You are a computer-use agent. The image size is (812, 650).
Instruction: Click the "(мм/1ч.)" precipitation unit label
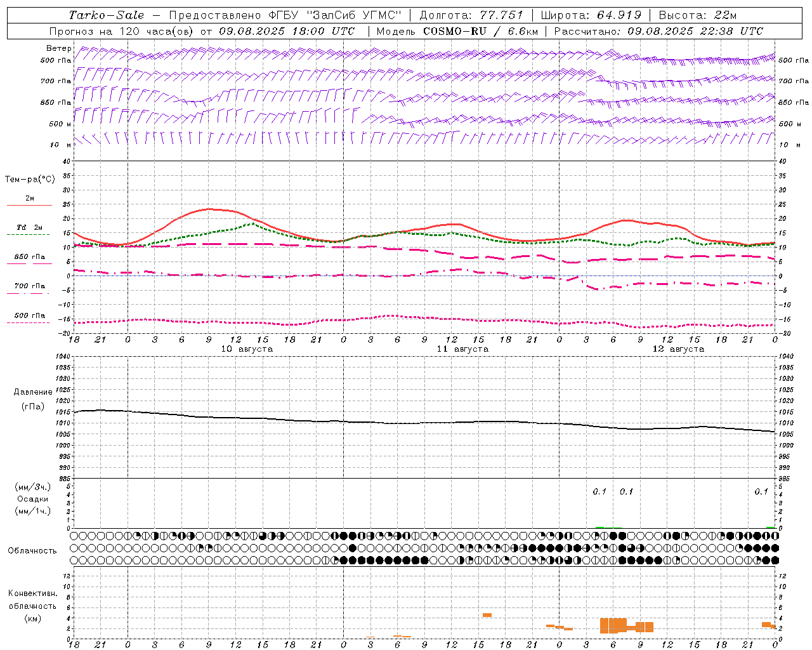pos(33,511)
